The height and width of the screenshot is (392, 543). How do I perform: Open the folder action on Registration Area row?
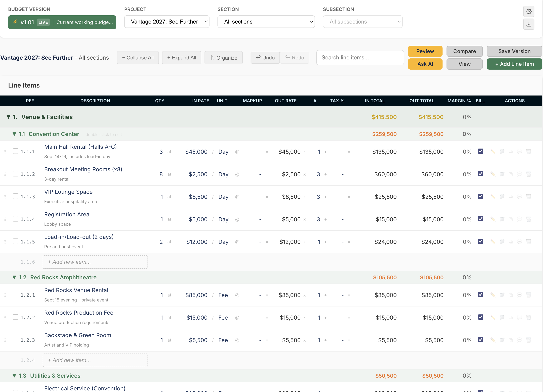click(502, 219)
